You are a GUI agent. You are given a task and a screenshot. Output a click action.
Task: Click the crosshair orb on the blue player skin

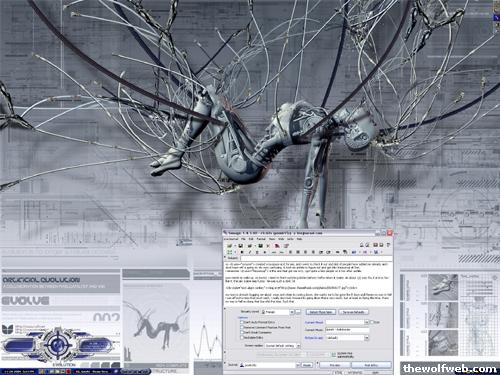pyautogui.click(x=58, y=344)
